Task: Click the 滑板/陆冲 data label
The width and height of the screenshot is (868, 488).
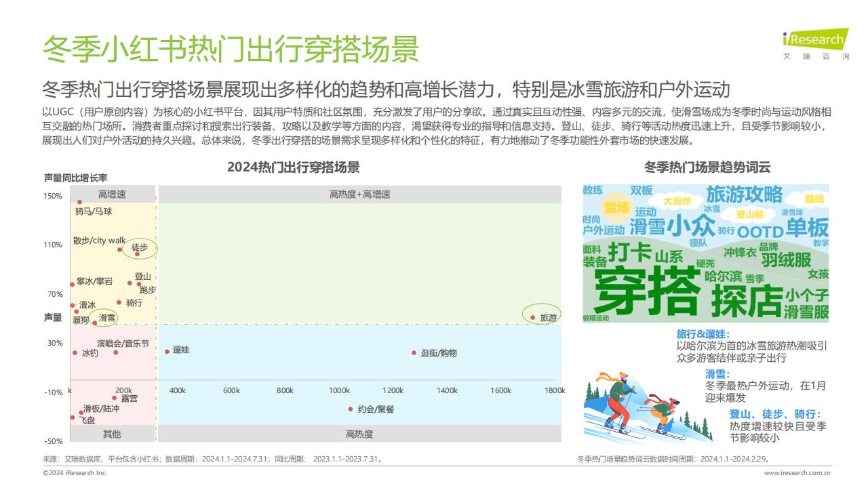Action: (x=102, y=409)
